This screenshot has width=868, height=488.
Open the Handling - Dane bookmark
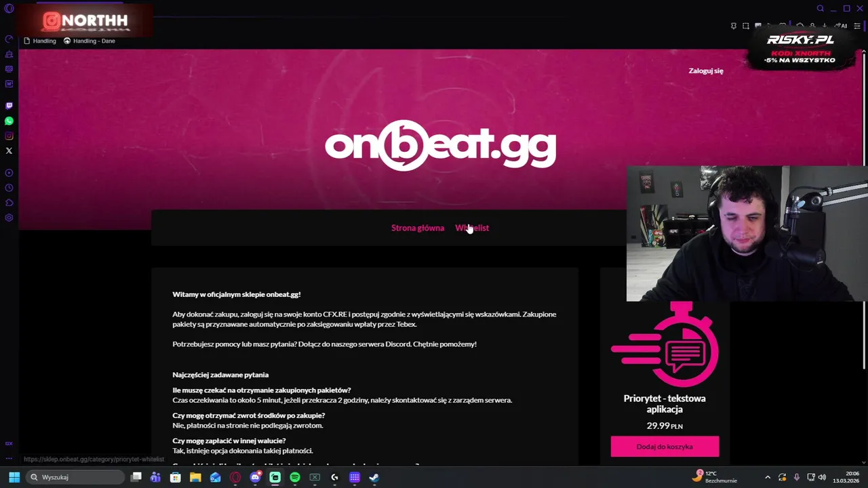[90, 41]
